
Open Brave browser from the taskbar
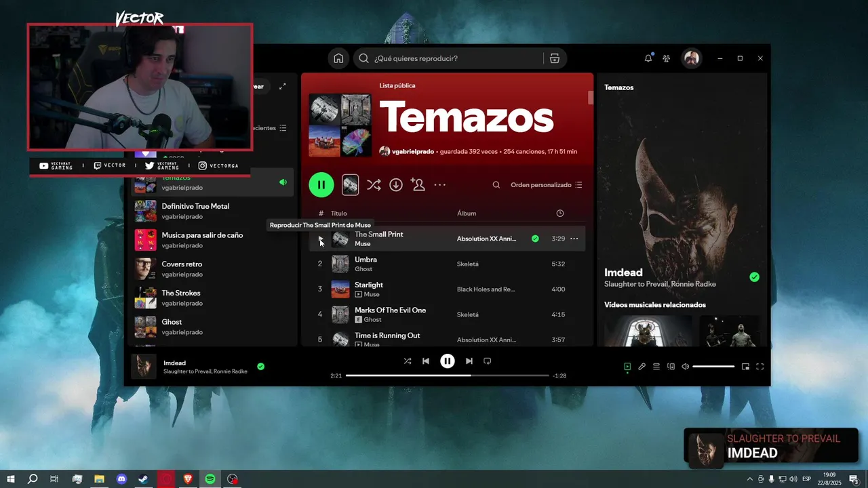pyautogui.click(x=188, y=479)
